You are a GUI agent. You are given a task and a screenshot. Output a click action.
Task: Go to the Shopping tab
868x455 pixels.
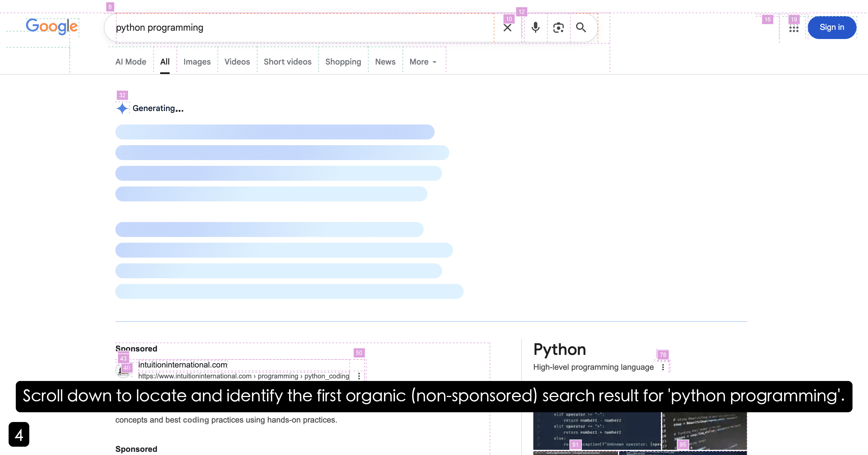pos(343,62)
